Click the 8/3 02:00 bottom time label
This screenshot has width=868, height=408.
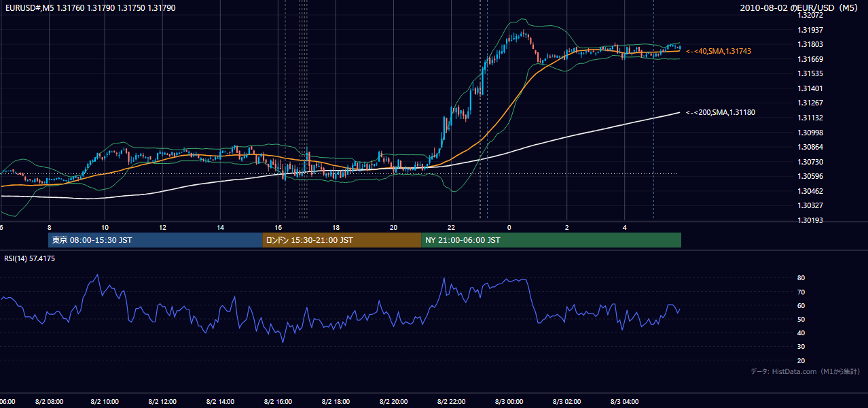[566, 402]
